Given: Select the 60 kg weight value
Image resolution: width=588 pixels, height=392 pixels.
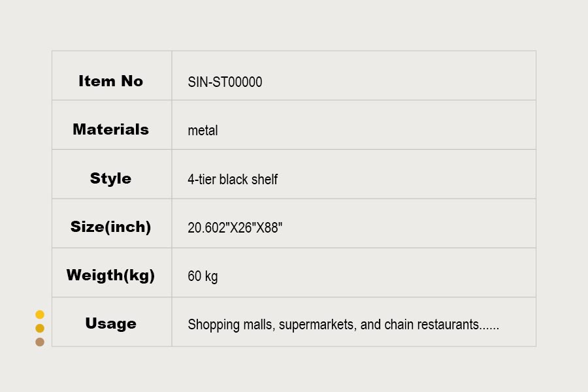Looking at the screenshot, I should 203,276.
